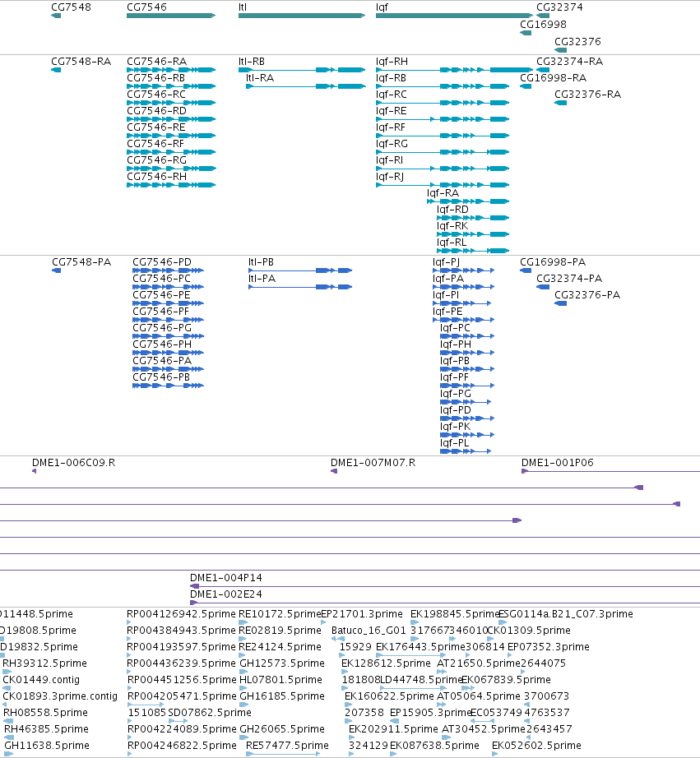Select protein lqf-PH label
This screenshot has width=700, height=758.
coord(455,344)
